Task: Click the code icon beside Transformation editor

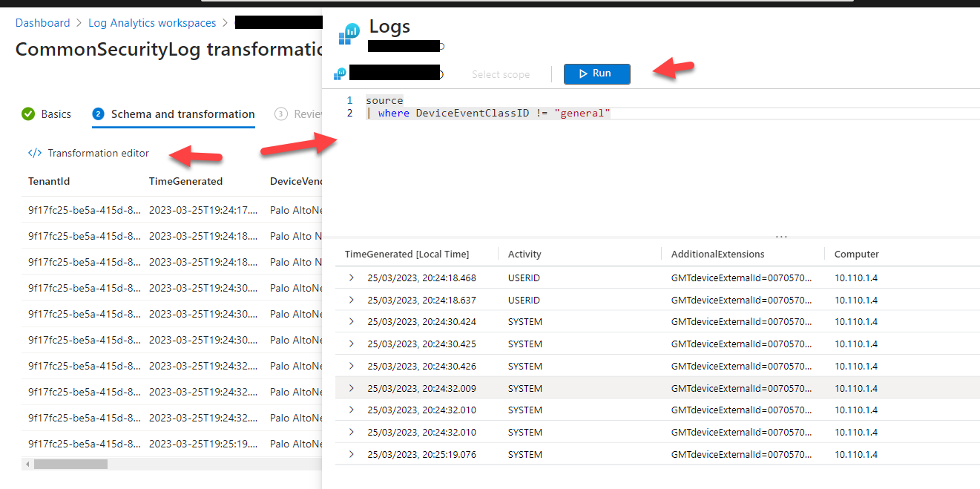Action: pyautogui.click(x=35, y=153)
